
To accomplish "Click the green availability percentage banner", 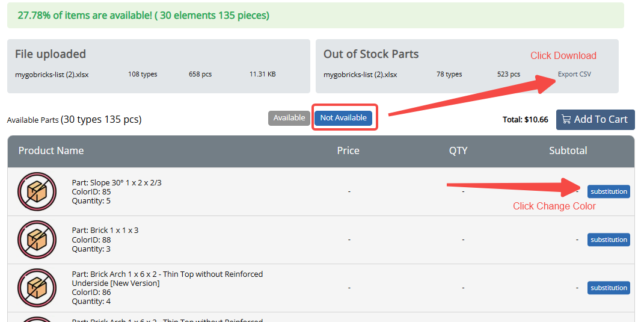I will coord(143,16).
